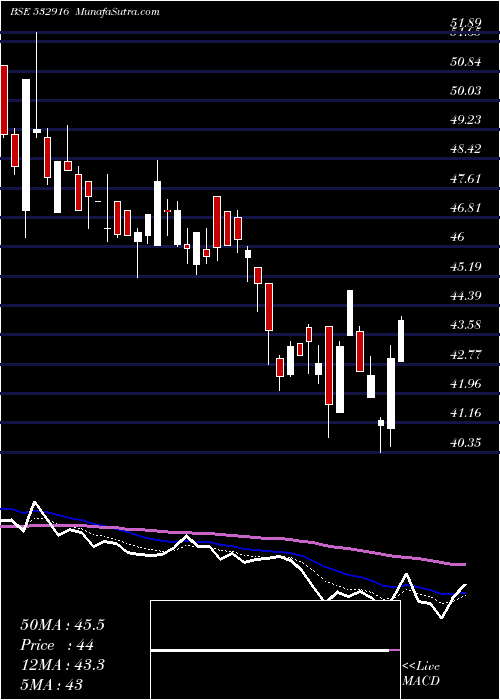Click the last white candlestick on the chart
The height and width of the screenshot is (700, 500).
coord(401,341)
